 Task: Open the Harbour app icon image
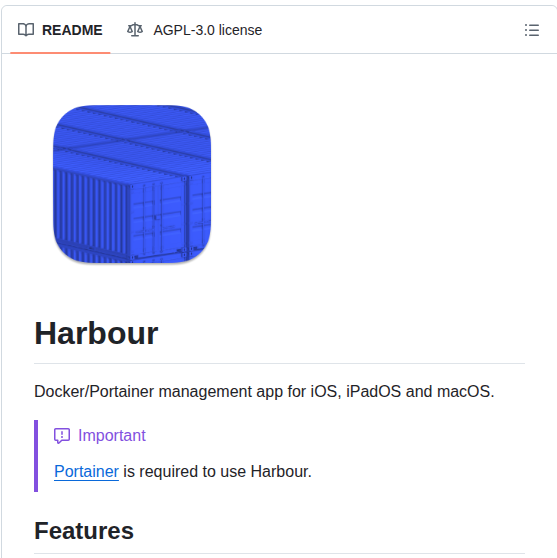click(x=132, y=184)
